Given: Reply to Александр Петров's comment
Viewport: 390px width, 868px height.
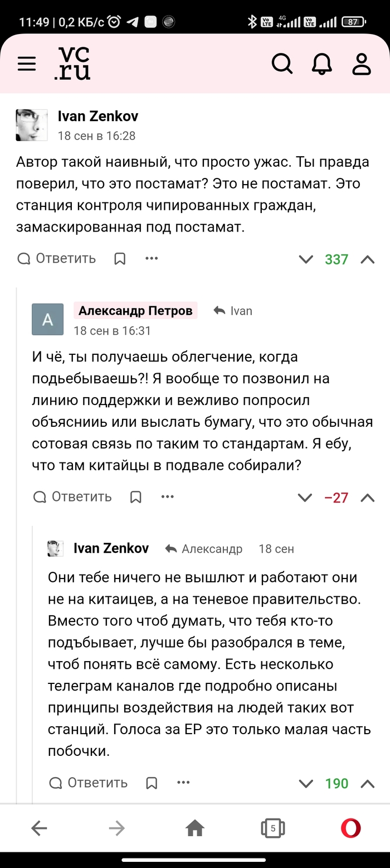Looking at the screenshot, I should (72, 497).
